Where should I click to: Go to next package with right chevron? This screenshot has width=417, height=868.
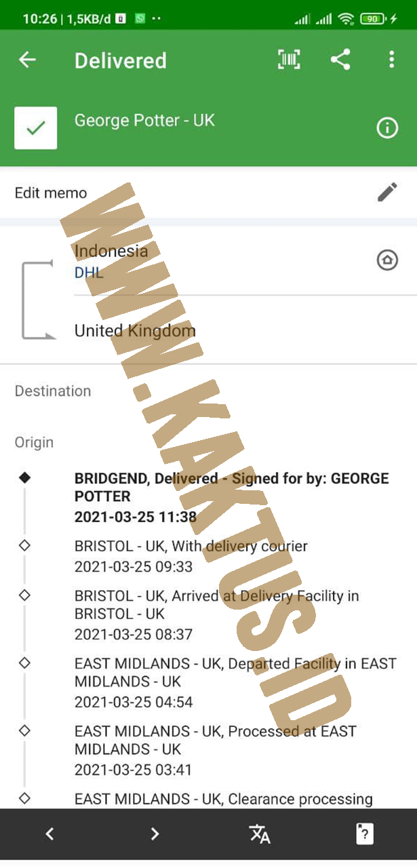click(x=155, y=834)
